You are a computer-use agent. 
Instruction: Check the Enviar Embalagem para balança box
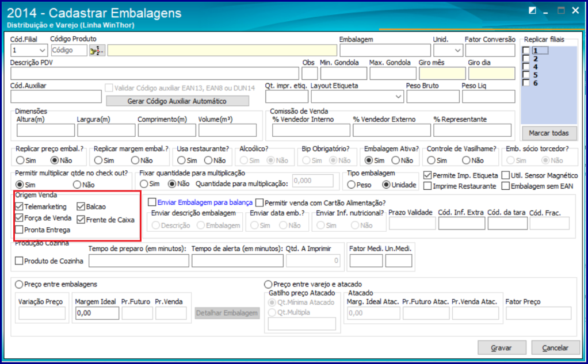click(152, 202)
